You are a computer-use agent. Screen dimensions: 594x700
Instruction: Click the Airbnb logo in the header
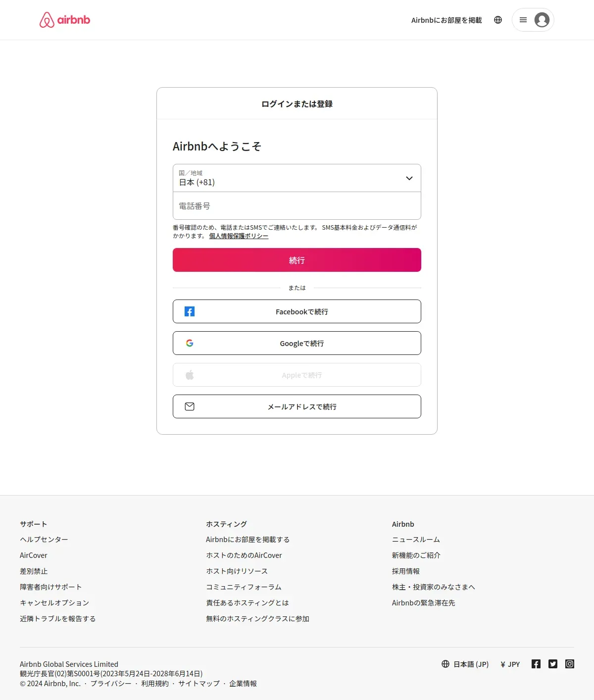(65, 20)
